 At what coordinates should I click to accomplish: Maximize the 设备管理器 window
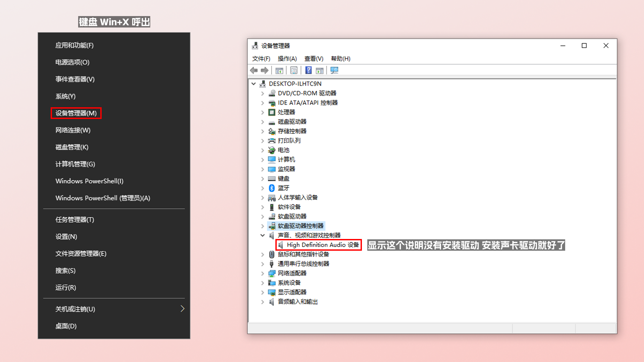584,46
